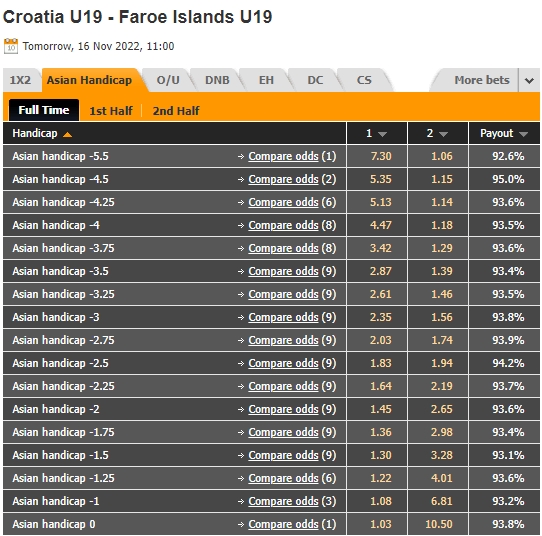Image resolution: width=542 pixels, height=536 pixels.
Task: Open Compare odds for Asian handicap -1.25
Action: click(283, 478)
